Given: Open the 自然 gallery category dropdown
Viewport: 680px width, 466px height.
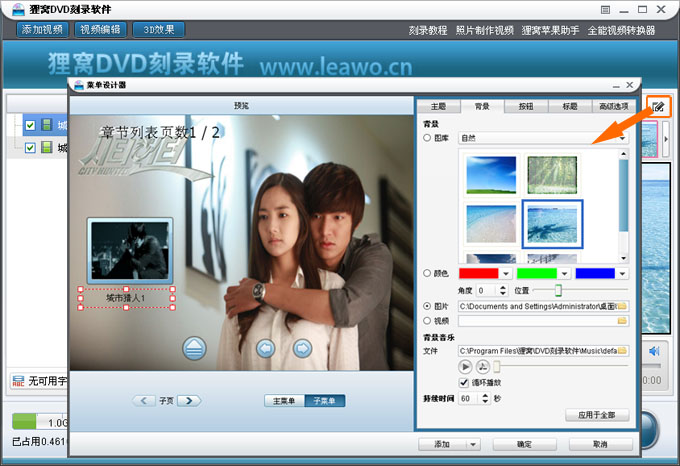Looking at the screenshot, I should coord(623,138).
